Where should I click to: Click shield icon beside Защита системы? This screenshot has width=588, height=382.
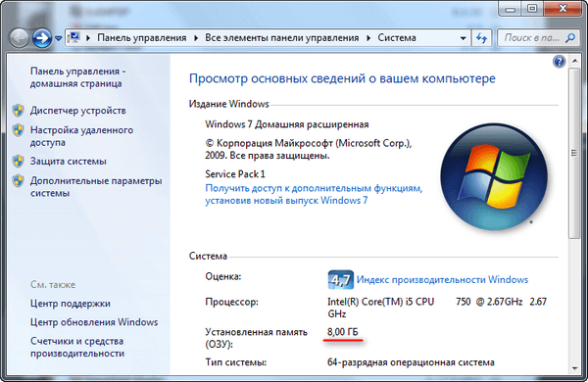(18, 162)
